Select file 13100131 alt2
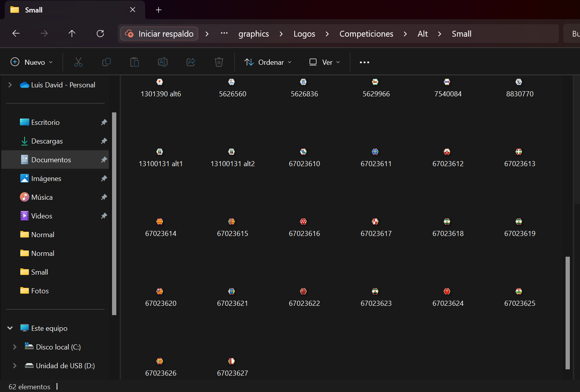Viewport: 580px width, 392px height. tap(233, 158)
